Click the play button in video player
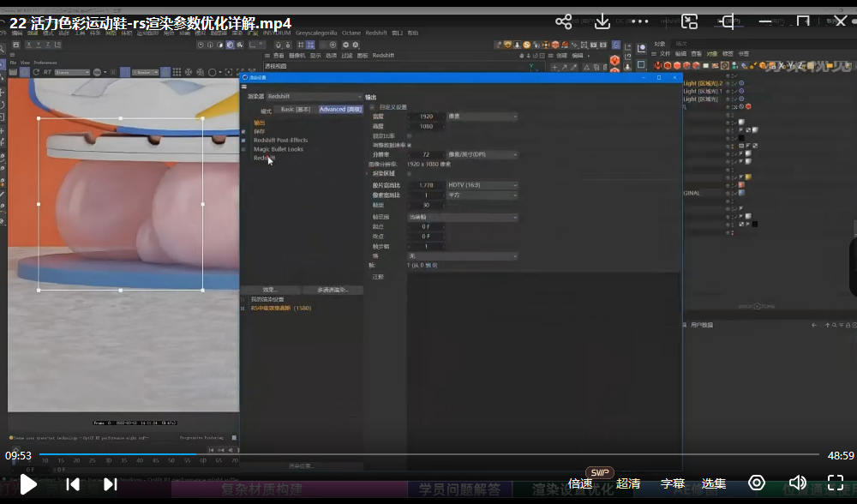 click(28, 484)
